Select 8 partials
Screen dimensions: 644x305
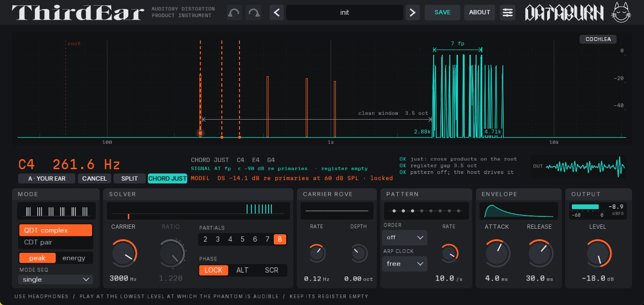click(280, 239)
